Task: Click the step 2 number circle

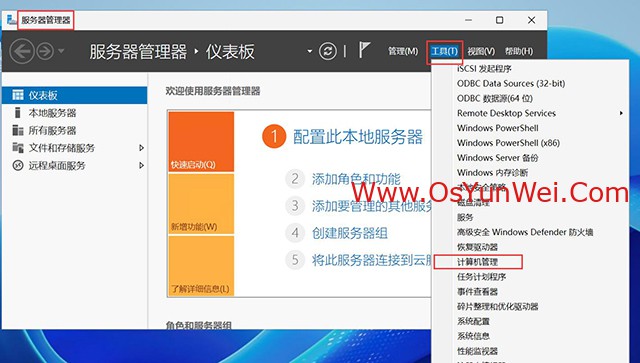Action: tap(295, 179)
